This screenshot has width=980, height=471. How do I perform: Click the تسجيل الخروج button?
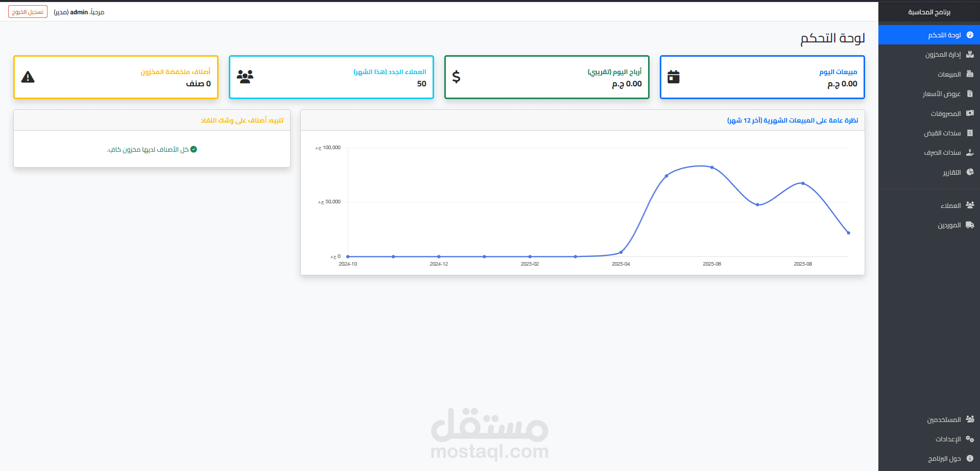coord(27,11)
